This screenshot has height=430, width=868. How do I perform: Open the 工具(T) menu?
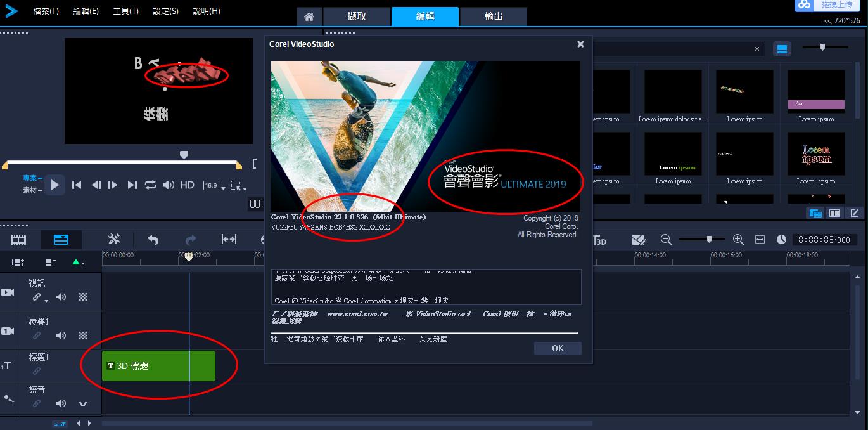tap(125, 11)
